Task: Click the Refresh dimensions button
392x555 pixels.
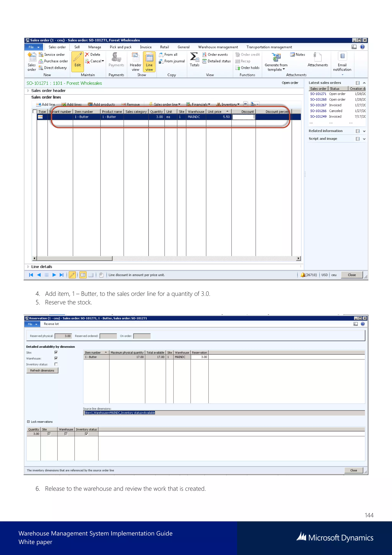Action: (x=42, y=370)
